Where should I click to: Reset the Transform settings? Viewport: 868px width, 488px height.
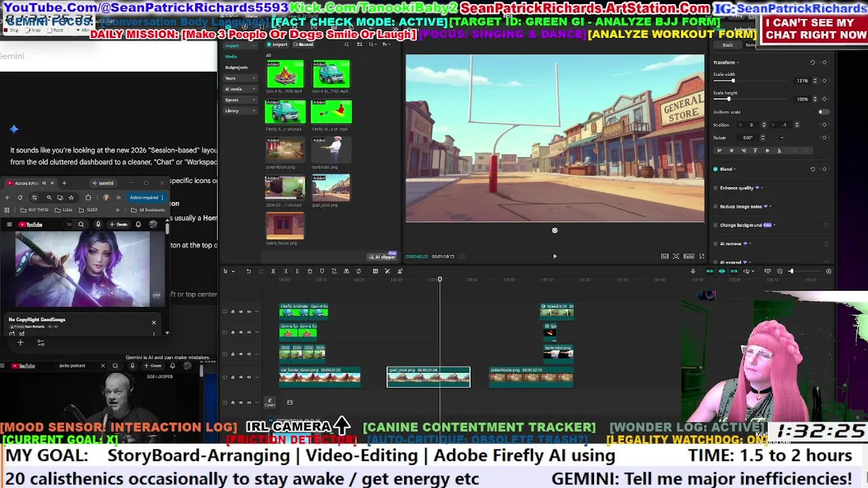tap(812, 62)
